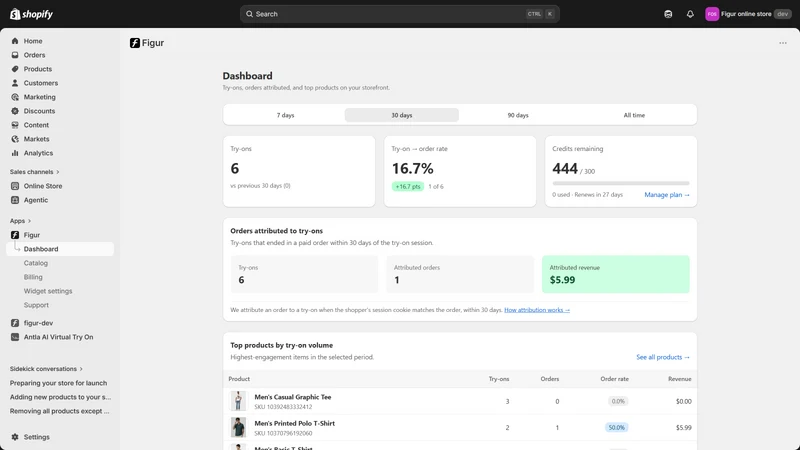
Task: Click the credits remaining progress bar
Action: tap(620, 183)
